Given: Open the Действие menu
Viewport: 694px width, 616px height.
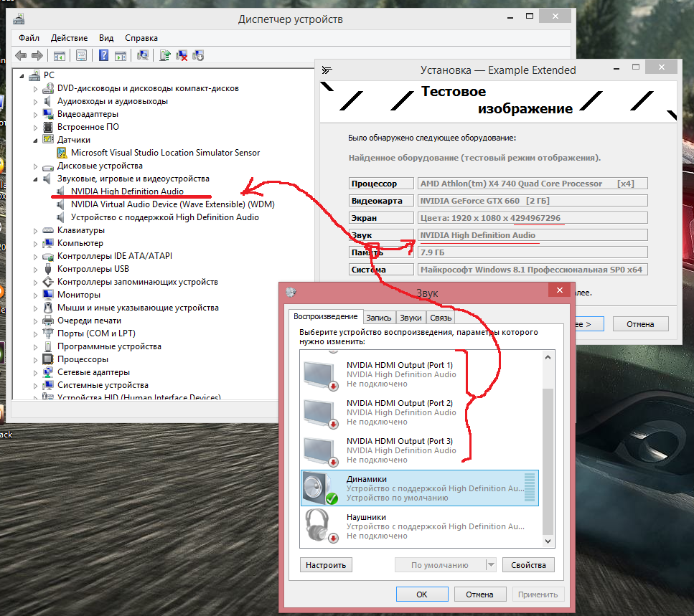Looking at the screenshot, I should tap(69, 38).
